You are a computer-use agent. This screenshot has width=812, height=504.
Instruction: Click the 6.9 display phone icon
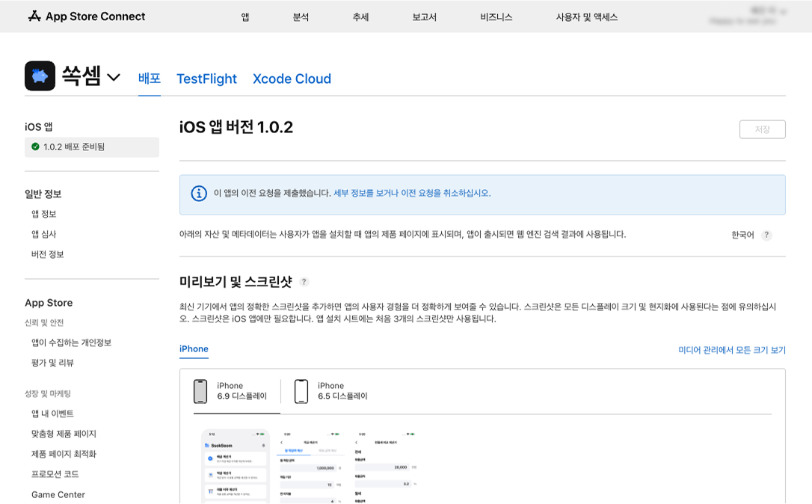click(x=200, y=391)
